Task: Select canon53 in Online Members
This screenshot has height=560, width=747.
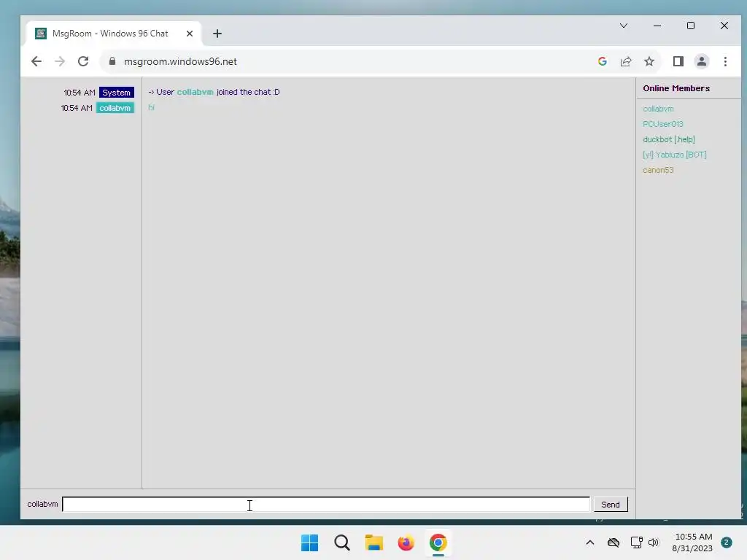Action: [x=658, y=170]
